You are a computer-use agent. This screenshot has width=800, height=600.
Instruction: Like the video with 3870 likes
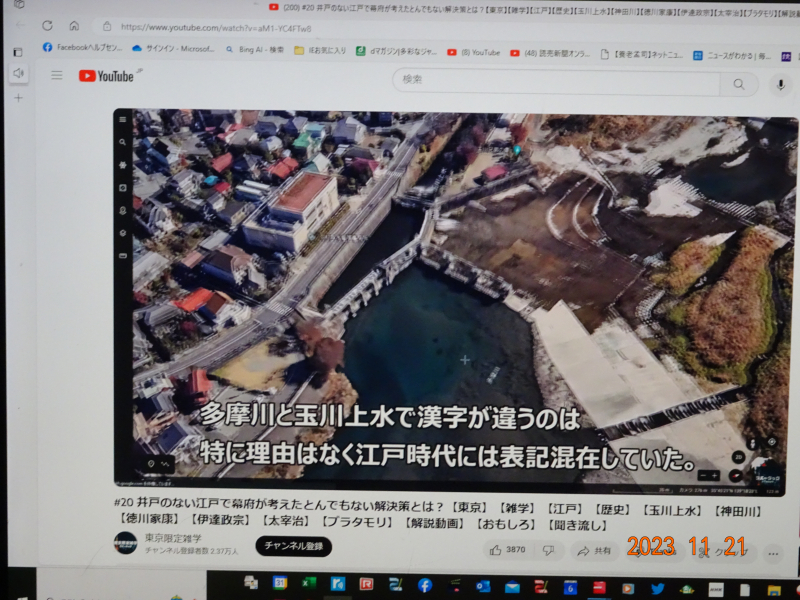pyautogui.click(x=508, y=549)
